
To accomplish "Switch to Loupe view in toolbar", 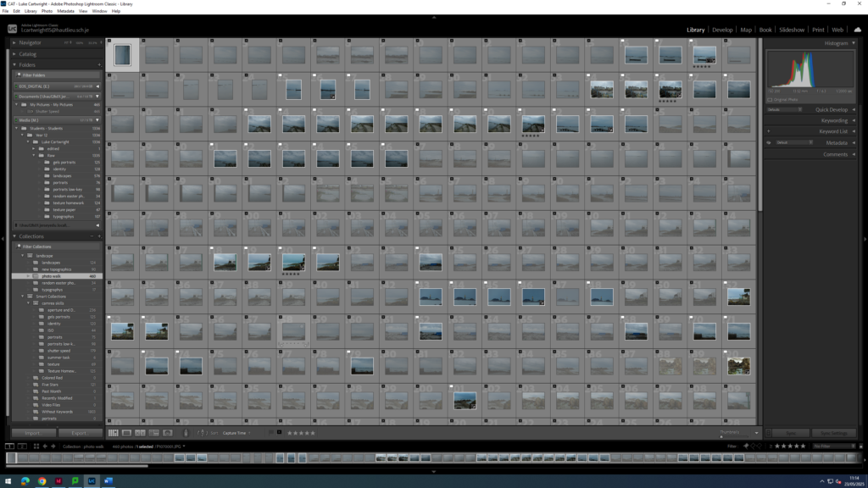I will click(x=127, y=433).
